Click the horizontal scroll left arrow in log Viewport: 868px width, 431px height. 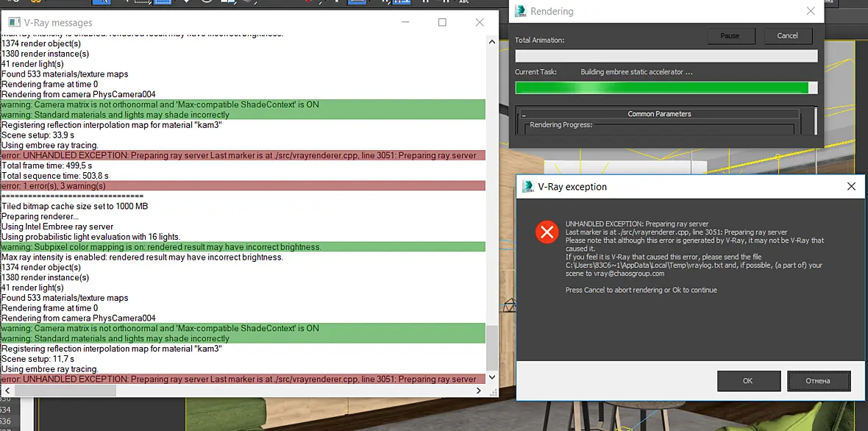(7, 391)
